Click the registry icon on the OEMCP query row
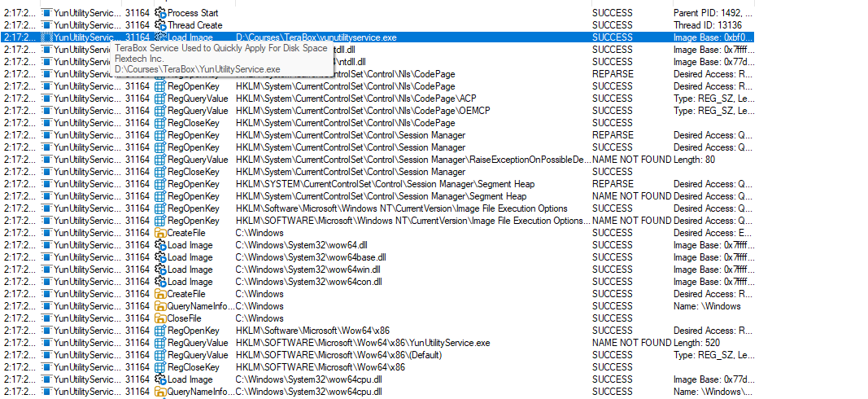Viewport: 868px width, 399px height. pyautogui.click(x=160, y=111)
